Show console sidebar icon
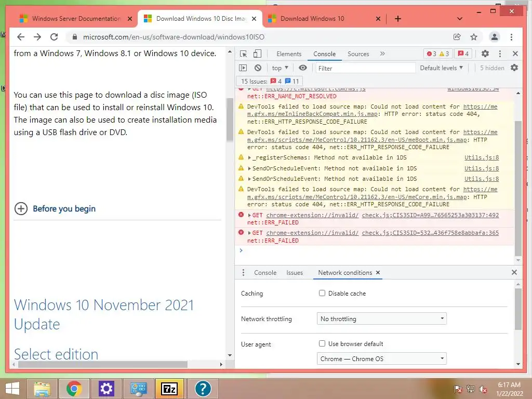The image size is (532, 399). [x=243, y=68]
